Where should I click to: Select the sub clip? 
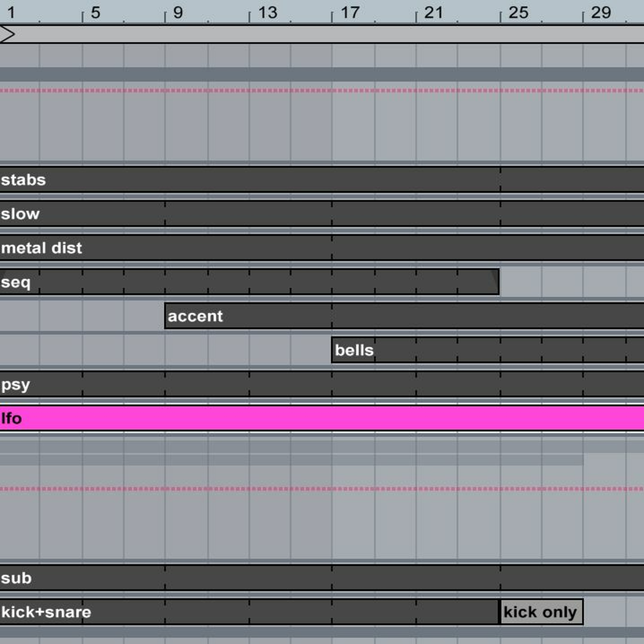(x=233, y=578)
